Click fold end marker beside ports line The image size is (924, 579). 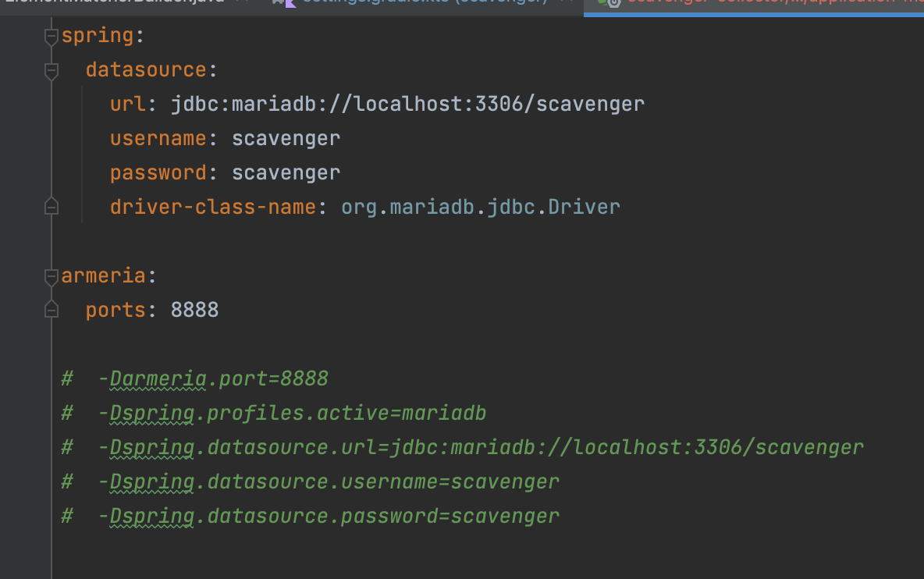(52, 310)
